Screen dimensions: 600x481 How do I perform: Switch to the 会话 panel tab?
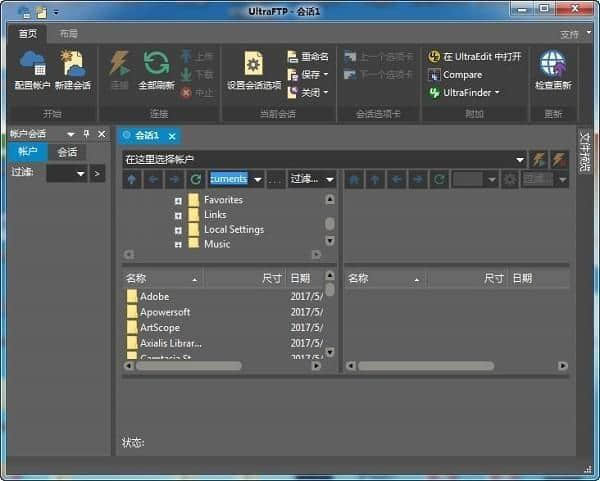(x=67, y=152)
